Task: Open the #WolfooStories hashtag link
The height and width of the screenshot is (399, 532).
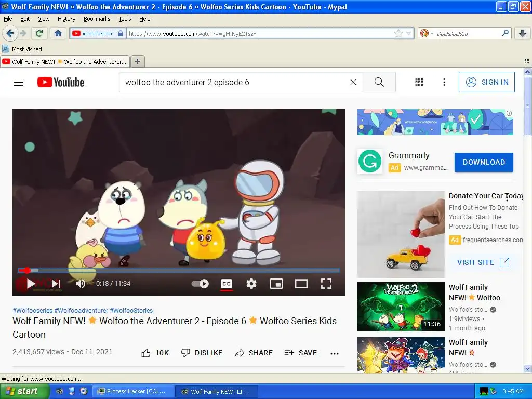Action: 131,311
